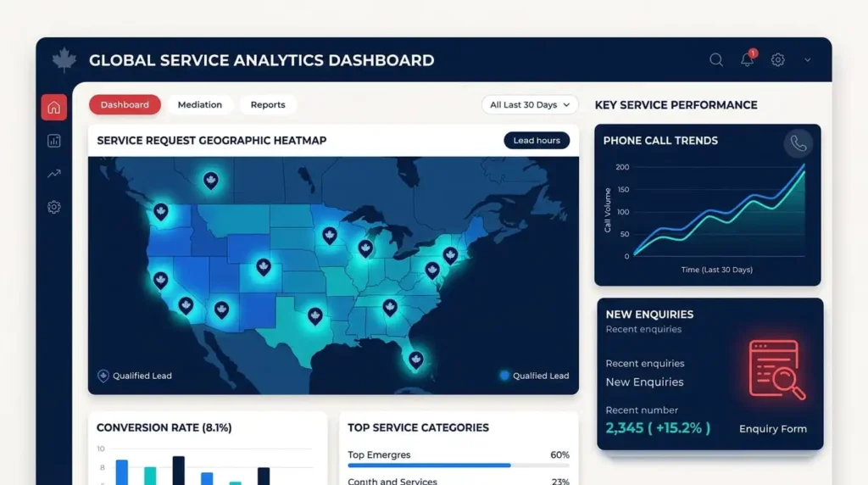Click the tallest dark conversion rate bar

[178, 471]
